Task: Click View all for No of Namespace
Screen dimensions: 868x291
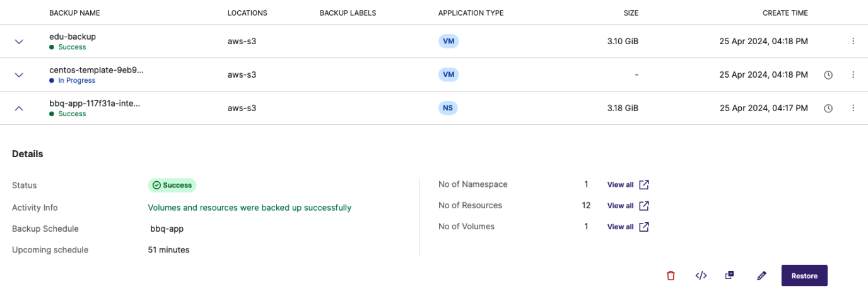Action: click(x=620, y=185)
